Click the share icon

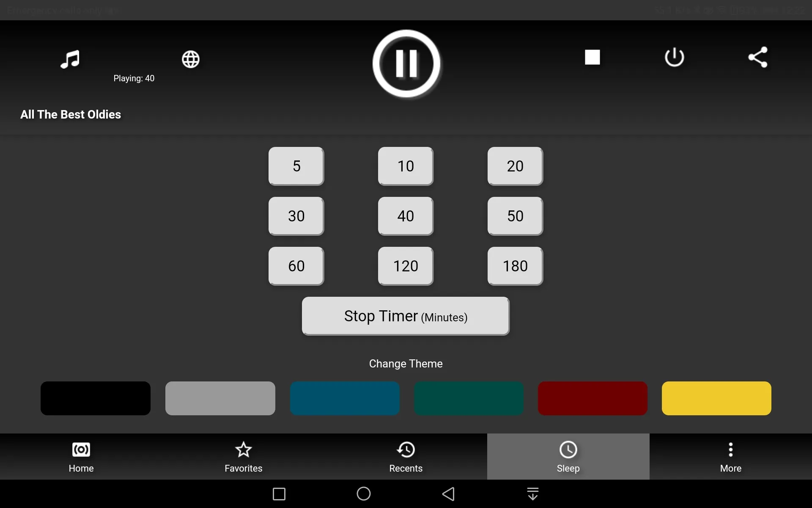[x=757, y=57]
